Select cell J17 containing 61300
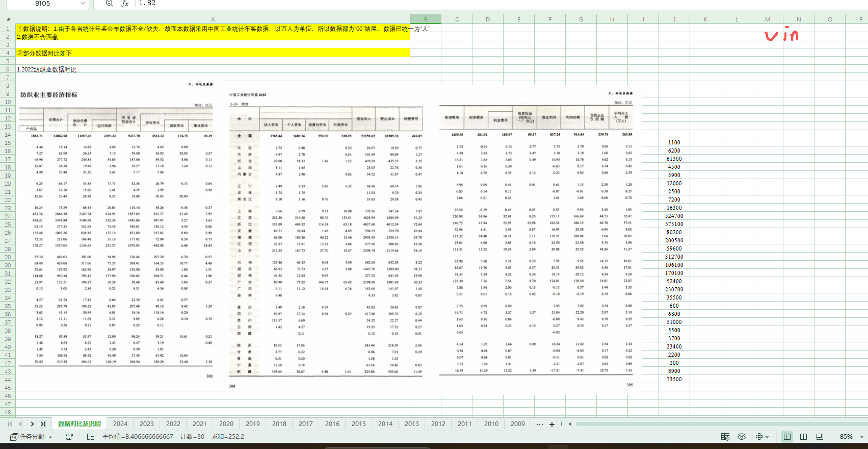 674,159
